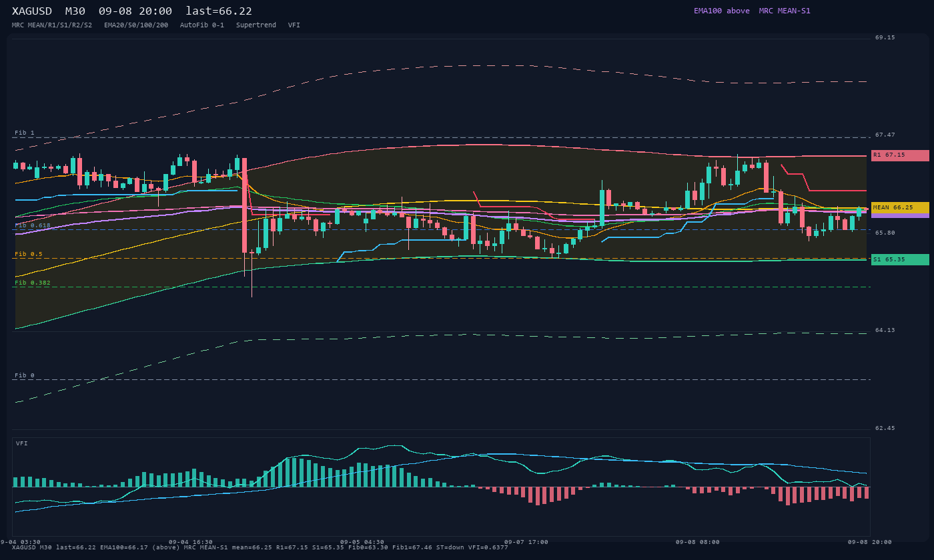Click the last=66.22 value in the header
934x560 pixels.
tap(219, 11)
